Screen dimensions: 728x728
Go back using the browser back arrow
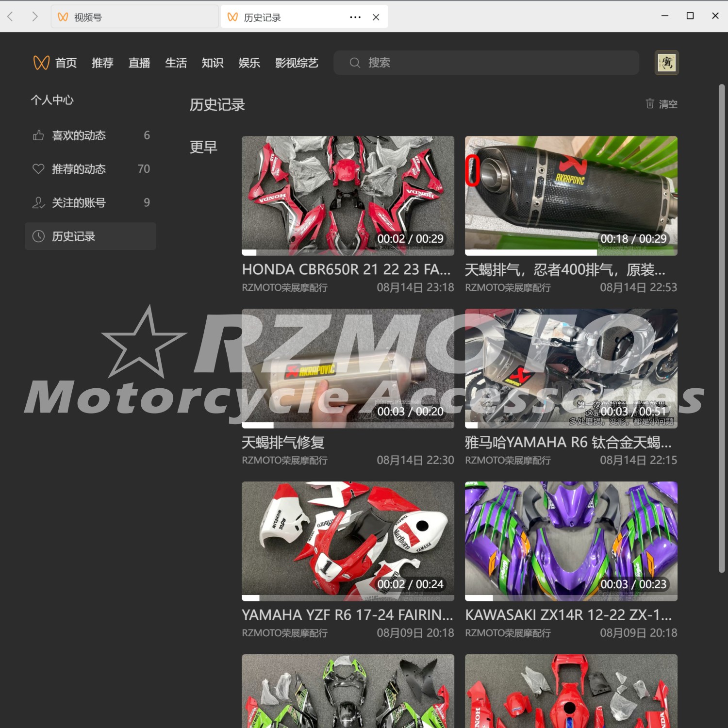[10, 17]
